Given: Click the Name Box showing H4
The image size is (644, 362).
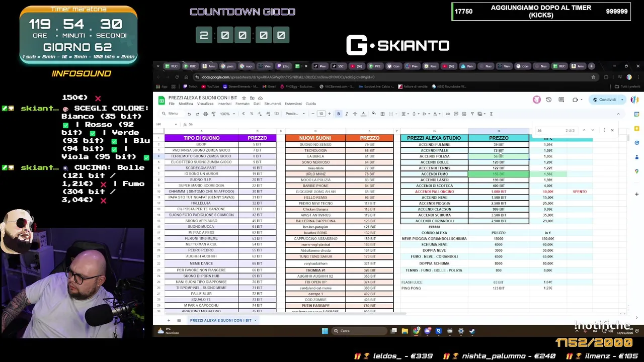Looking at the screenshot, I should click(x=166, y=124).
